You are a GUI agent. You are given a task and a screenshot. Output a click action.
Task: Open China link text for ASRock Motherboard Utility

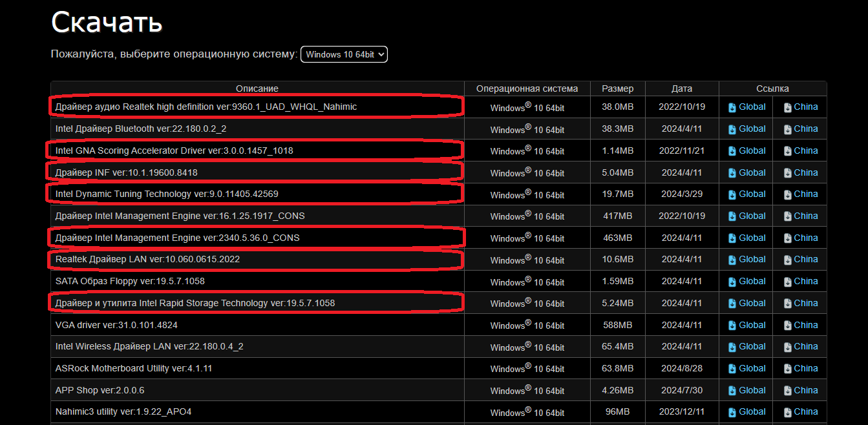[806, 368]
